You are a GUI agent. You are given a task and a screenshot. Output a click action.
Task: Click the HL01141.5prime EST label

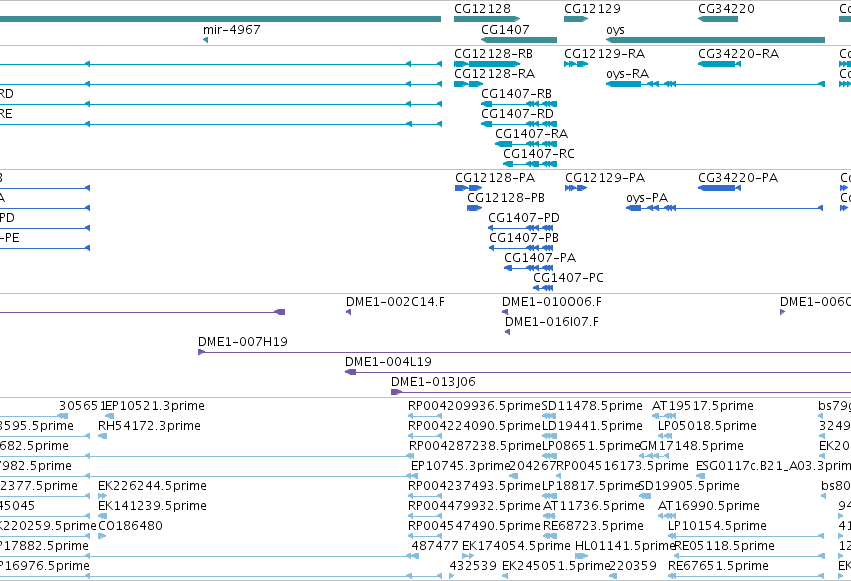click(x=624, y=546)
